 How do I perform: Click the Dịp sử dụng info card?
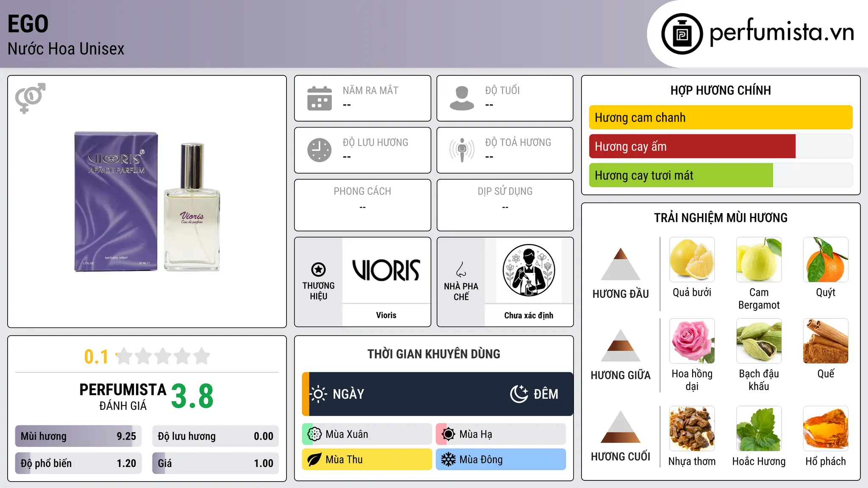(505, 205)
